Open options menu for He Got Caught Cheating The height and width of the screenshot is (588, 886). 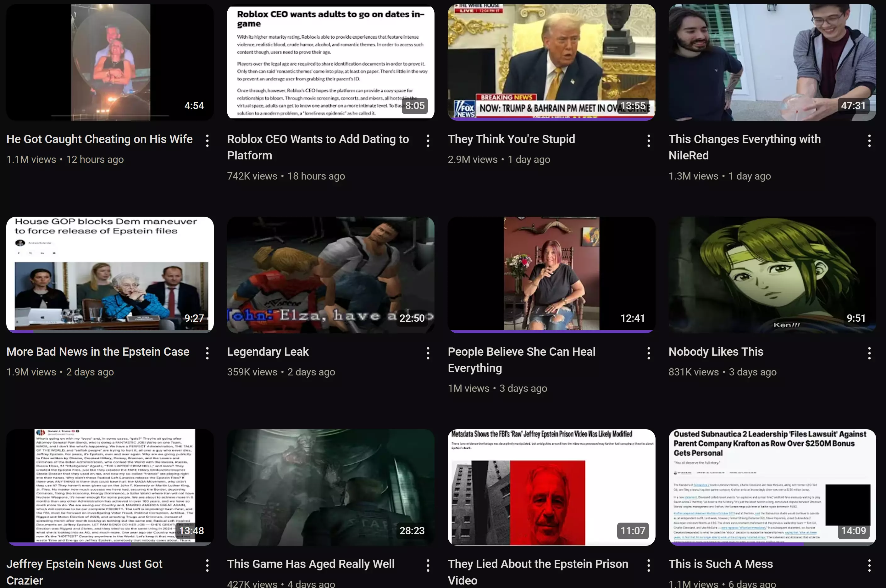[x=207, y=141]
